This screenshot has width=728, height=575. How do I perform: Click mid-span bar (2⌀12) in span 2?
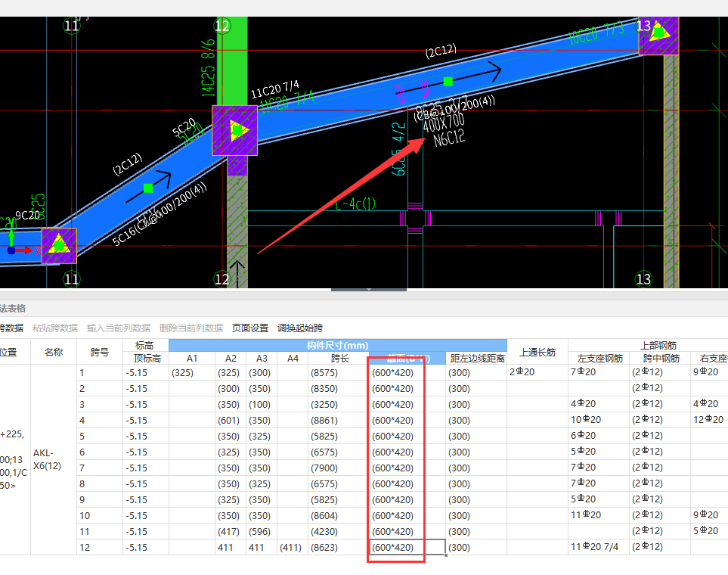[x=660, y=387]
